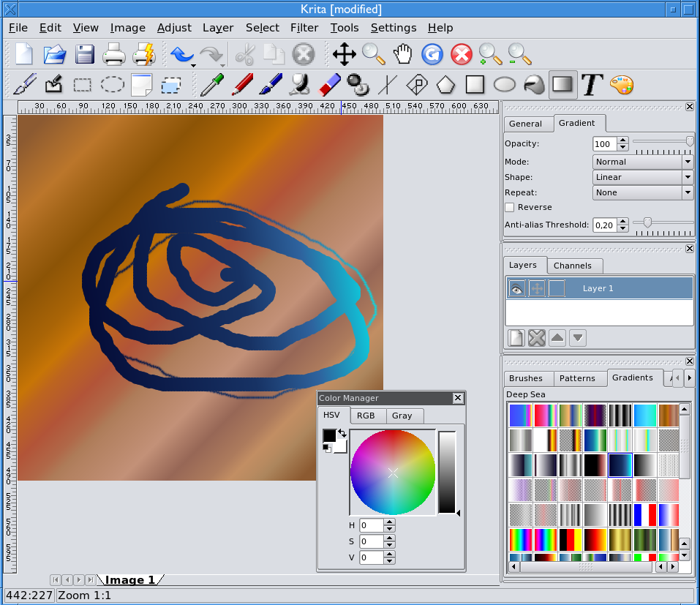Save the image with the floppy icon
This screenshot has height=605, width=700.
(x=84, y=54)
